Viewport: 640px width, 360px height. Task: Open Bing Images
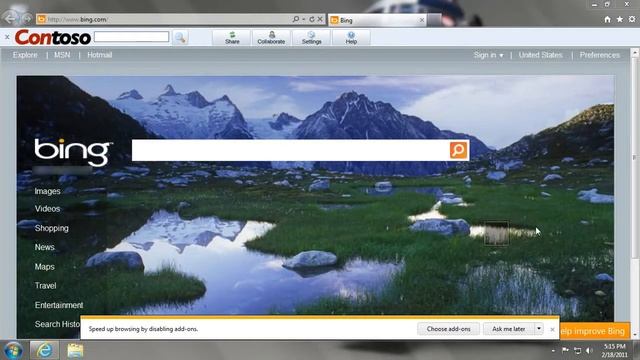tap(47, 191)
